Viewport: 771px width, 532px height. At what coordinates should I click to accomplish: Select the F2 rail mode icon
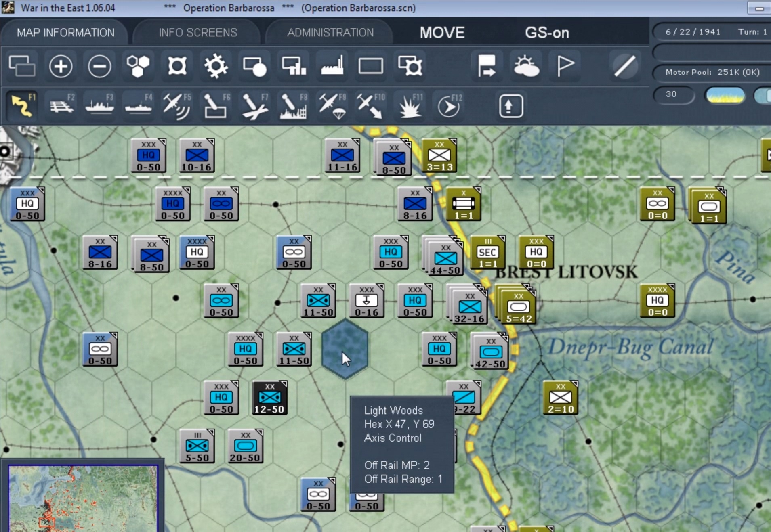(62, 106)
